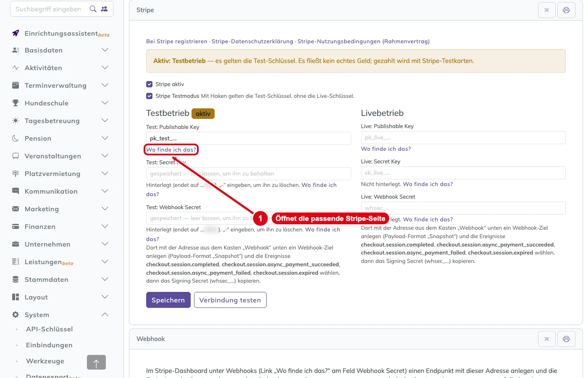The image size is (588, 378).
Task: Focus the Test Publishable Key field
Action: click(x=249, y=138)
